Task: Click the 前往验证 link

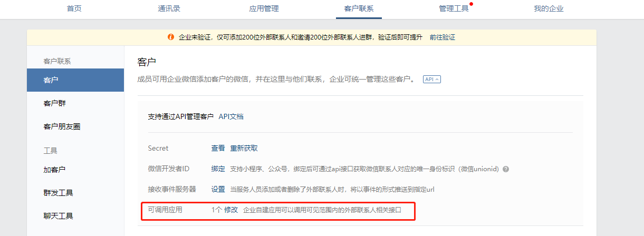Action: 443,37
